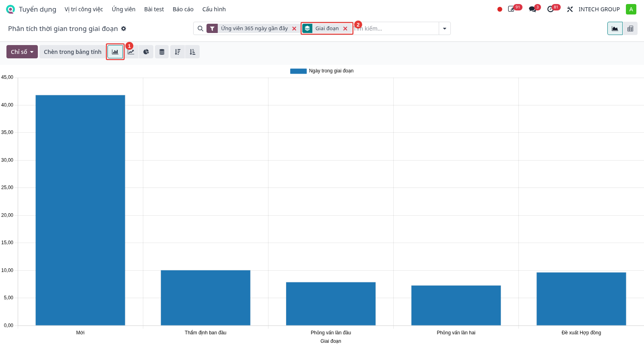The height and width of the screenshot is (346, 644).
Task: Toggle stacked chart icon
Action: (x=162, y=52)
